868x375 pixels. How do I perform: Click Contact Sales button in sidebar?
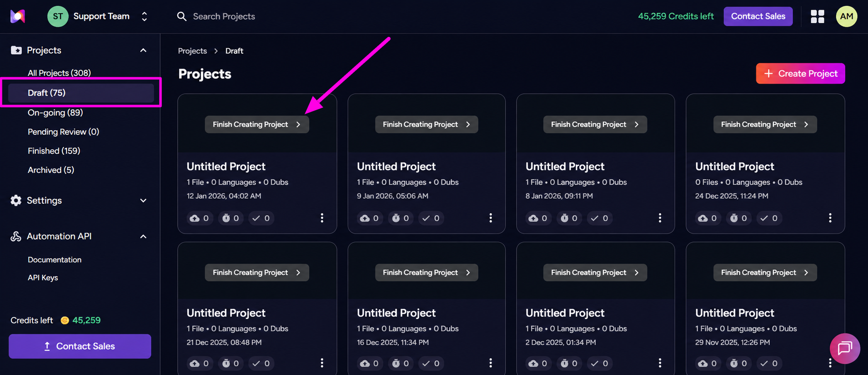(x=80, y=346)
